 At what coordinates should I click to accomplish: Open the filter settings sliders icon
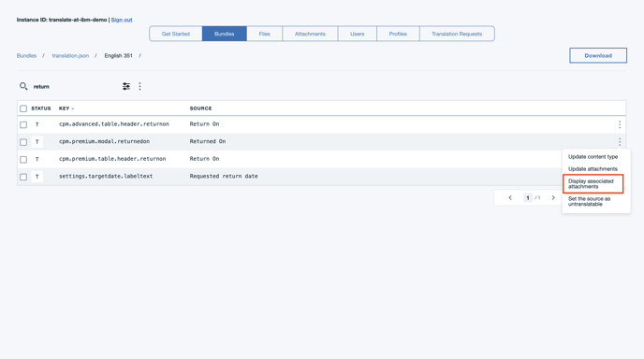(126, 86)
